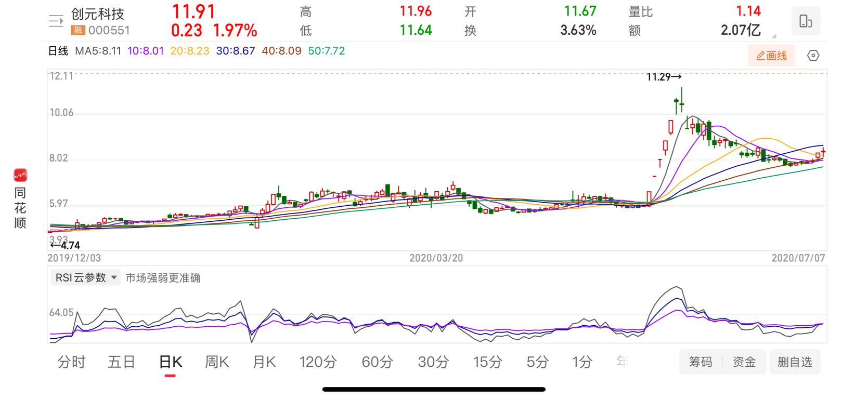Viewport: 868px width, 399px height.
Task: Switch to 五日 five-day tab
Action: coord(121,362)
